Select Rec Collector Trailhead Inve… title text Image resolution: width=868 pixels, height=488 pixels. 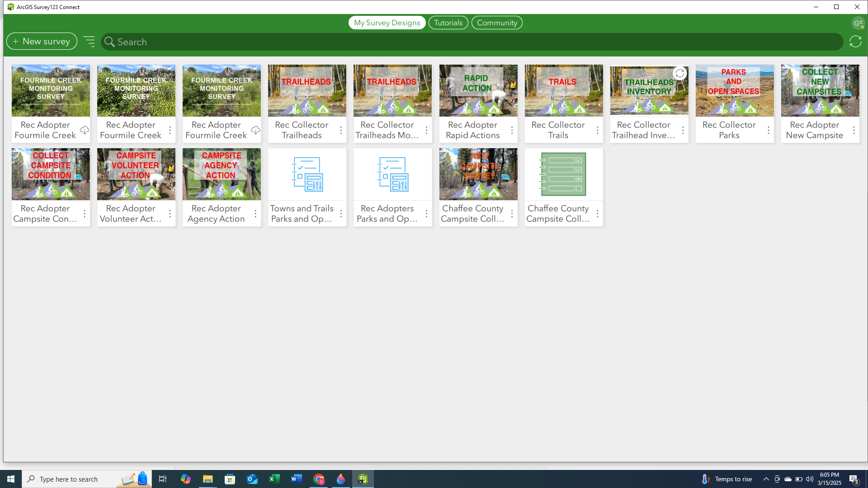(x=643, y=130)
